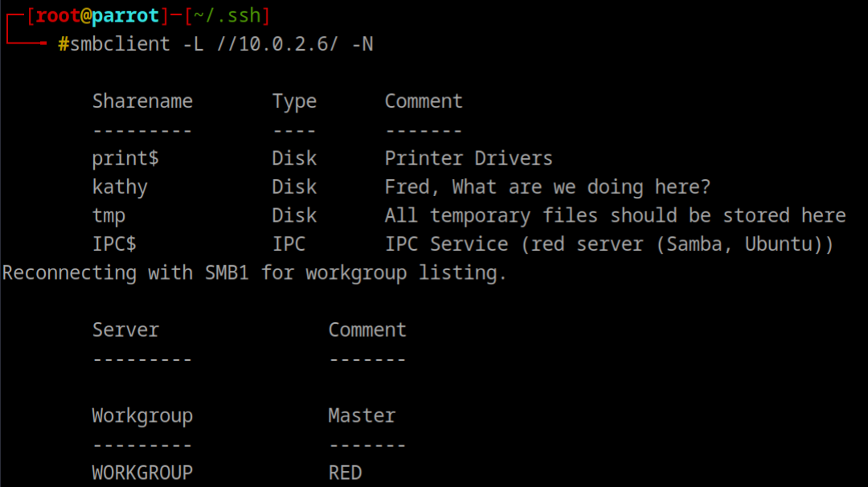The height and width of the screenshot is (487, 868).
Task: Click 'Reconnecting with SMB1' message line
Action: [x=254, y=273]
